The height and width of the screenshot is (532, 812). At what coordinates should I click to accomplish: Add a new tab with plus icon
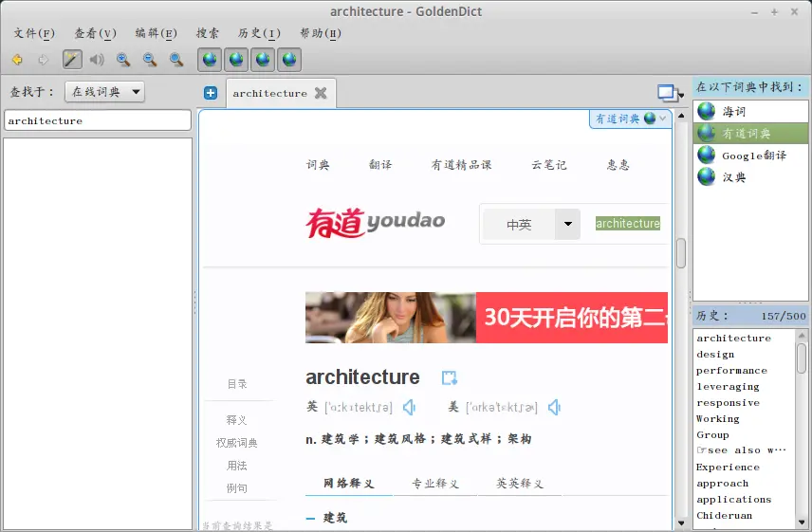[x=211, y=93]
